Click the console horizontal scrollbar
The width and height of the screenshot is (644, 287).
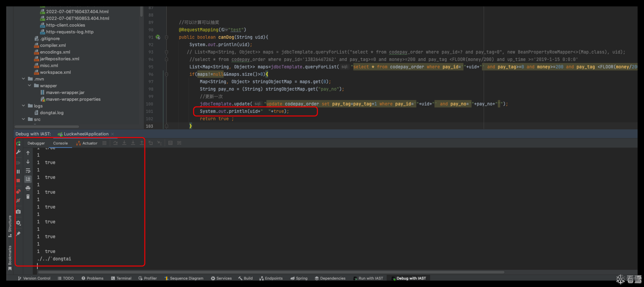271,272
